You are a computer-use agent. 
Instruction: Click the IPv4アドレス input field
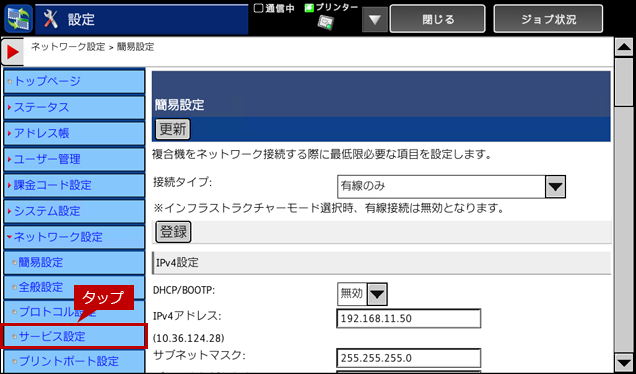point(408,318)
